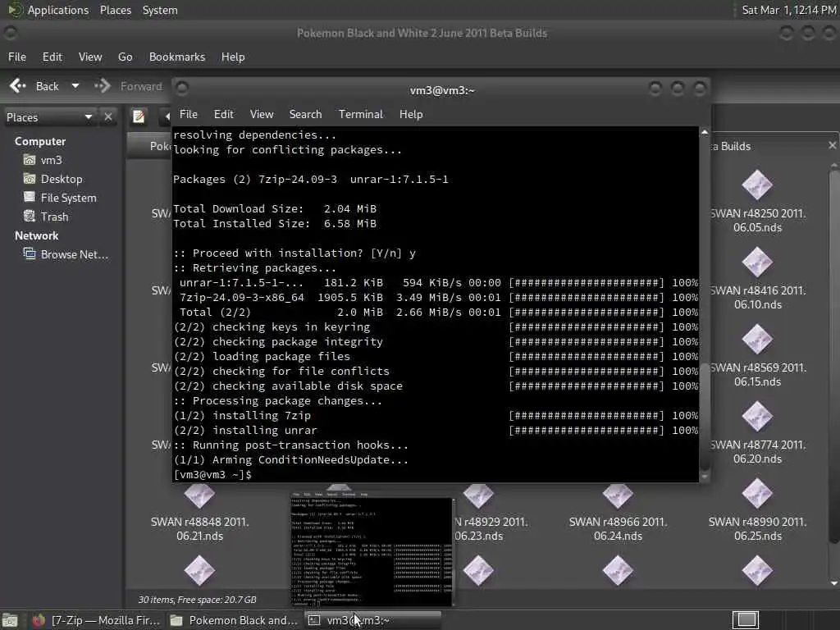The width and height of the screenshot is (840, 630).
Task: Select SWAN r48250 2011.06.05.nds file icon
Action: [757, 185]
